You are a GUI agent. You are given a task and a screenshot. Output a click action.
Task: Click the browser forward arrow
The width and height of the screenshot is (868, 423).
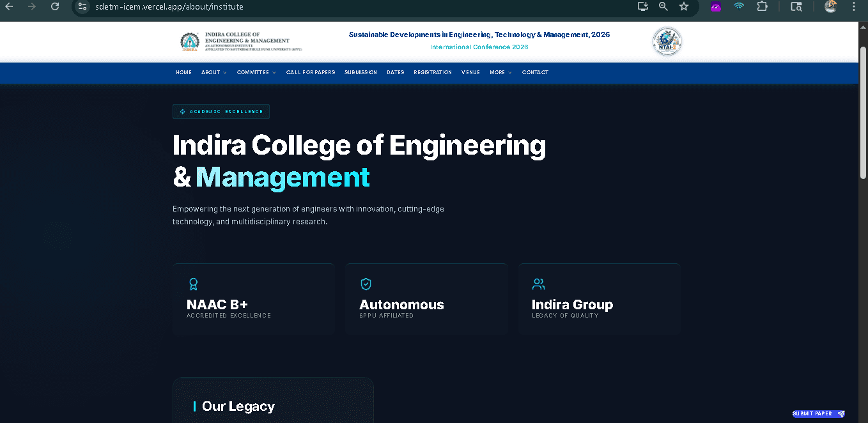pyautogui.click(x=32, y=6)
